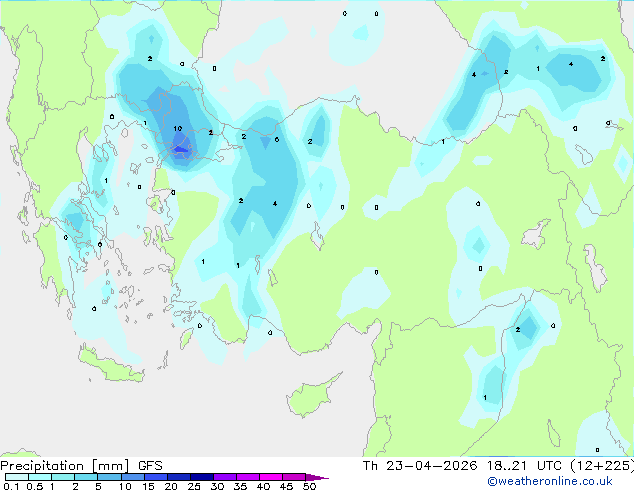
Task: Click the '6' precipitation value on the map
Action: click(x=277, y=139)
